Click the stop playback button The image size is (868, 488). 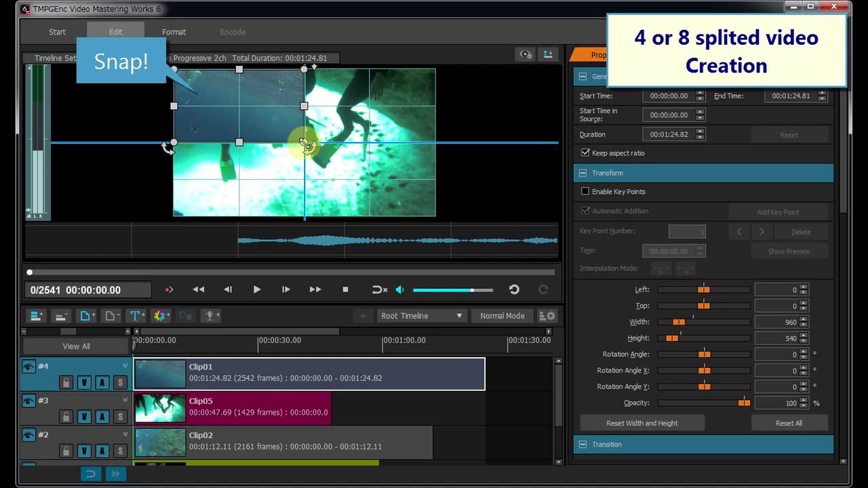[x=345, y=289]
